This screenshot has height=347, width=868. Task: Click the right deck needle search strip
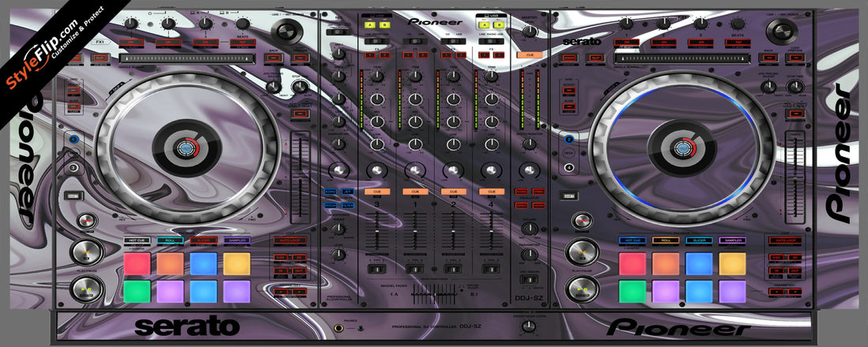683,58
